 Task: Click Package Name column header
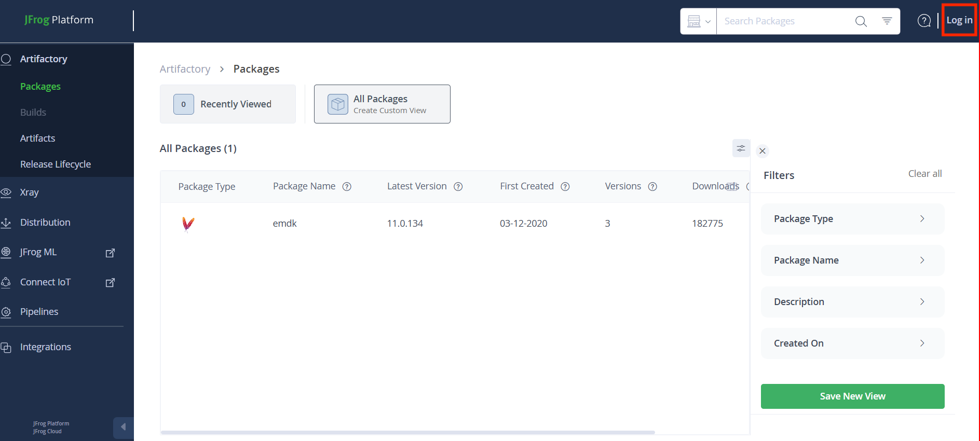click(304, 186)
